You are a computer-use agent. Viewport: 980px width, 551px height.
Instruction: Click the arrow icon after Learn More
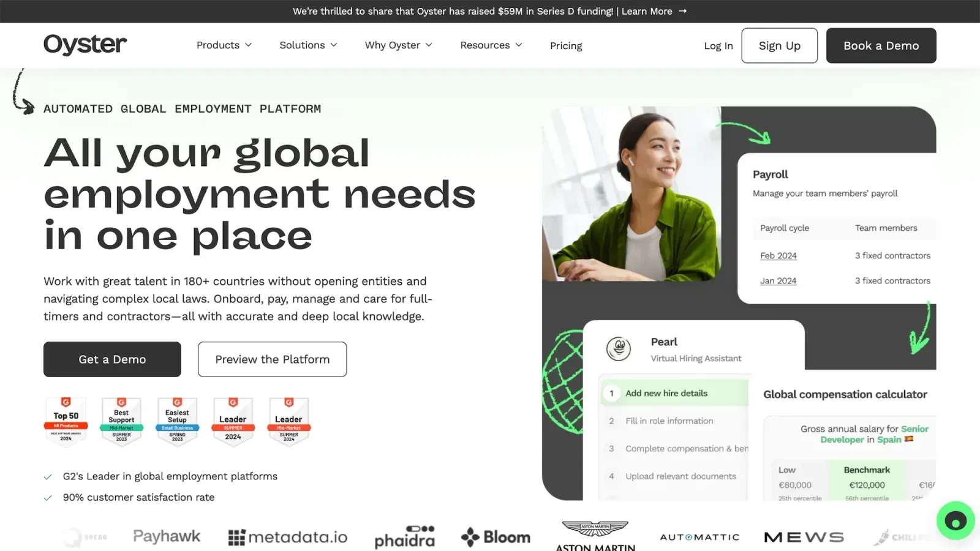pos(682,11)
